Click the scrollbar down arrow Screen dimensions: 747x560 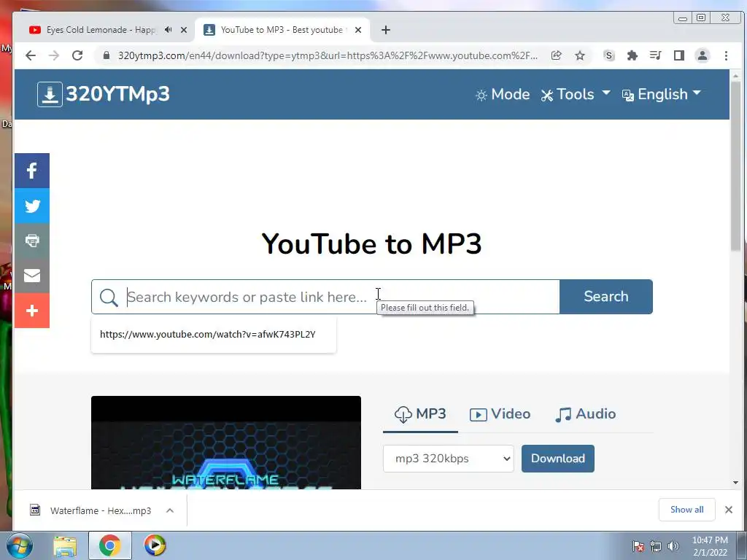(735, 483)
